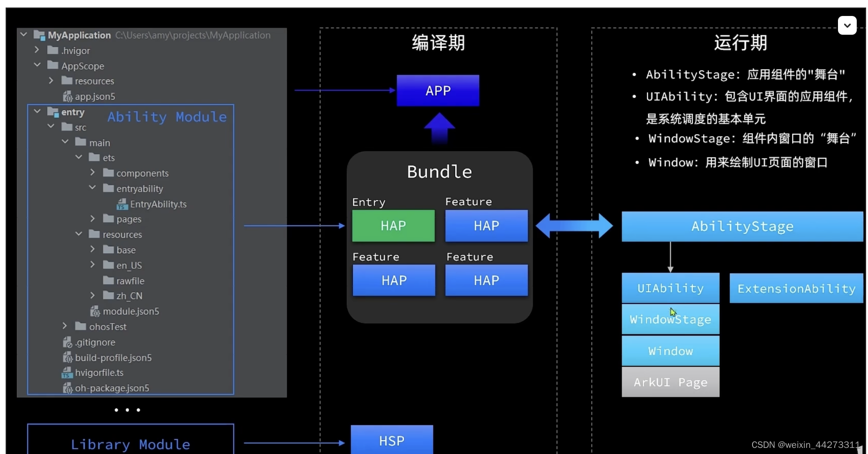The image size is (868, 454).
Task: Expand the .hvigor folder chevron
Action: click(37, 50)
